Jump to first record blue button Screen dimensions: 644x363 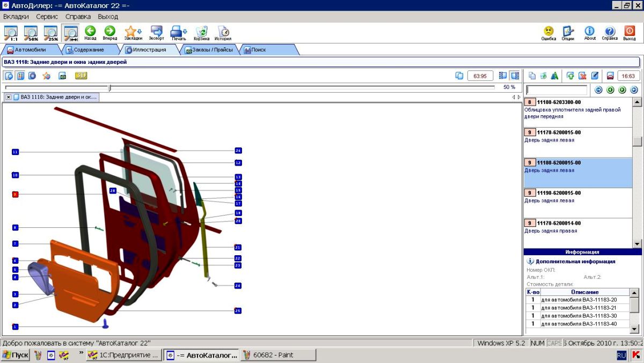click(x=599, y=90)
